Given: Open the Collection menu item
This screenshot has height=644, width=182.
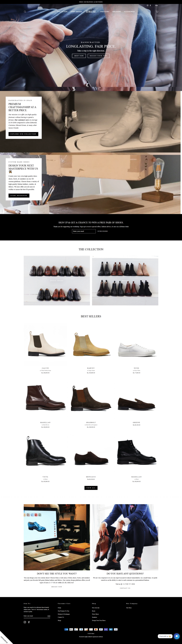Looking at the screenshot, I should point(62,12).
